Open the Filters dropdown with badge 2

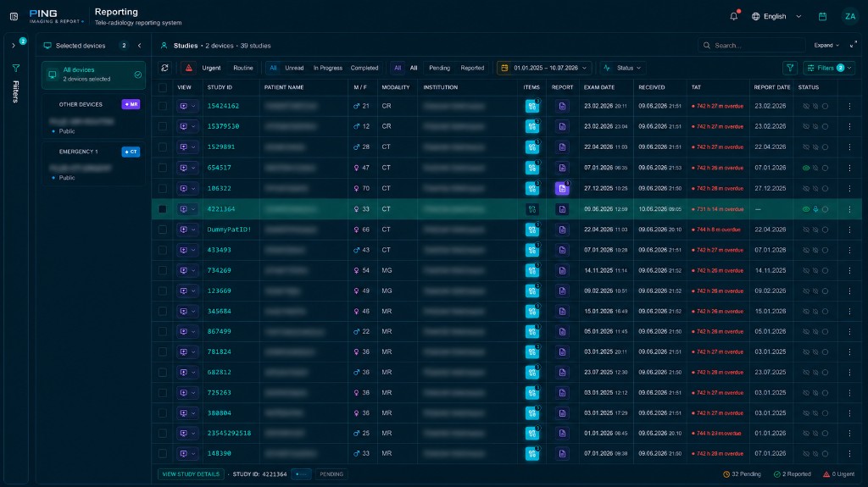(x=829, y=68)
